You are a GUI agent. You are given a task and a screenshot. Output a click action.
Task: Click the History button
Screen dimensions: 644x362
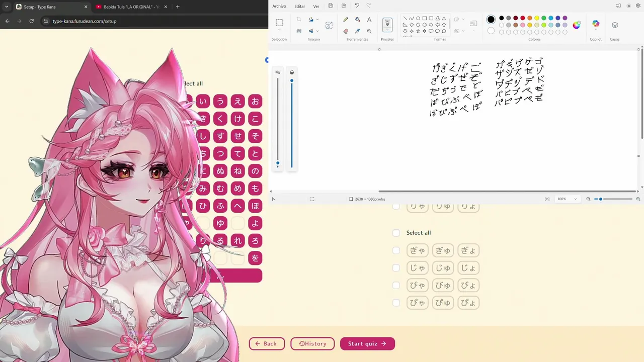coord(312,344)
